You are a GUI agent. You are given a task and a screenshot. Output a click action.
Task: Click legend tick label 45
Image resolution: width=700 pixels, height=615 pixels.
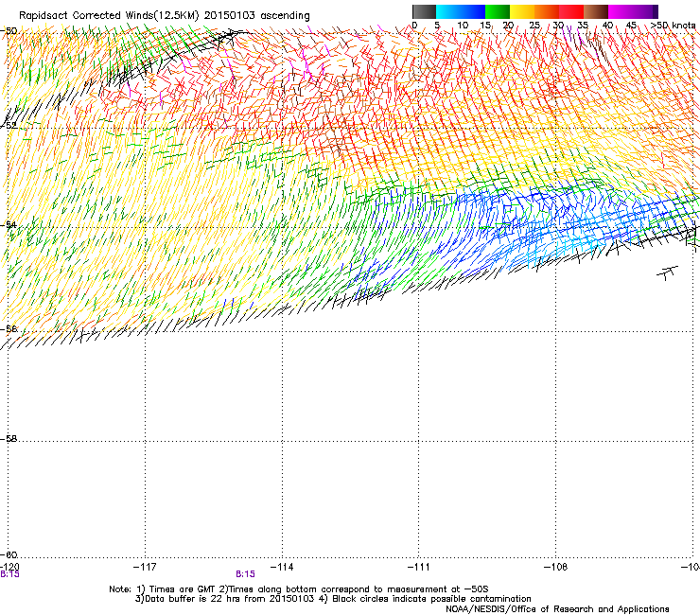pos(631,26)
